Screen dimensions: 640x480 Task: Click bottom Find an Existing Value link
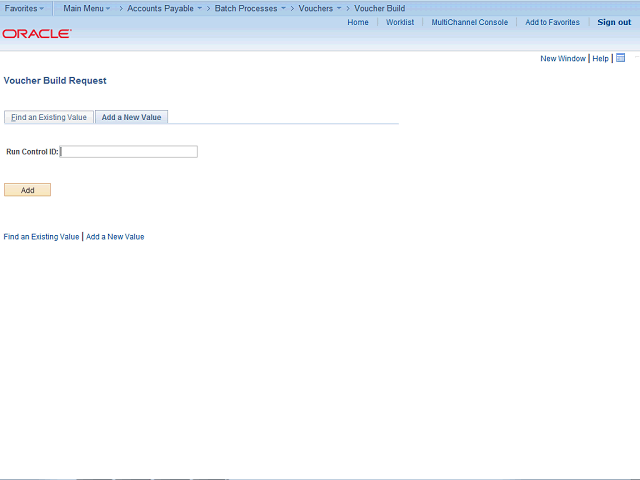pyautogui.click(x=41, y=237)
